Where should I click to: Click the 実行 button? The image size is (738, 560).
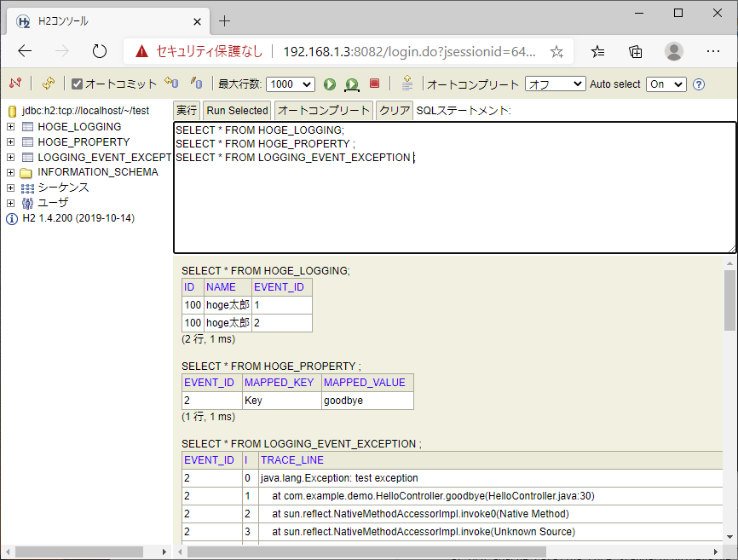click(187, 111)
